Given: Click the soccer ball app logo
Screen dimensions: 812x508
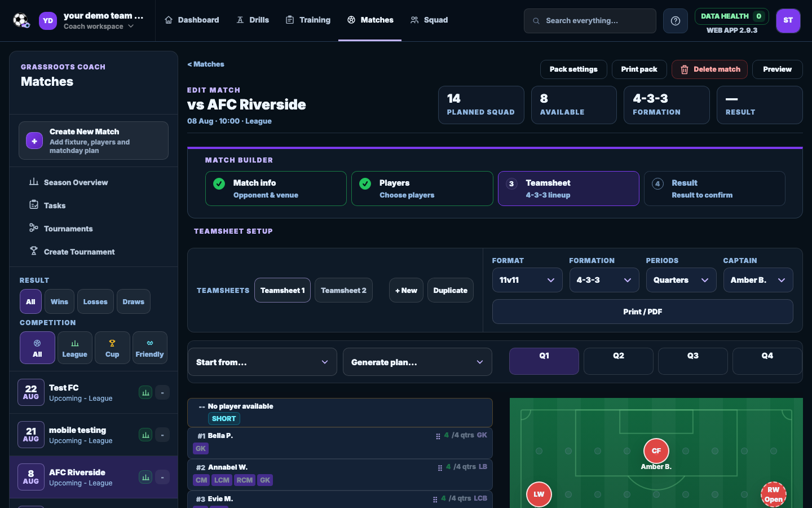Looking at the screenshot, I should (x=21, y=21).
